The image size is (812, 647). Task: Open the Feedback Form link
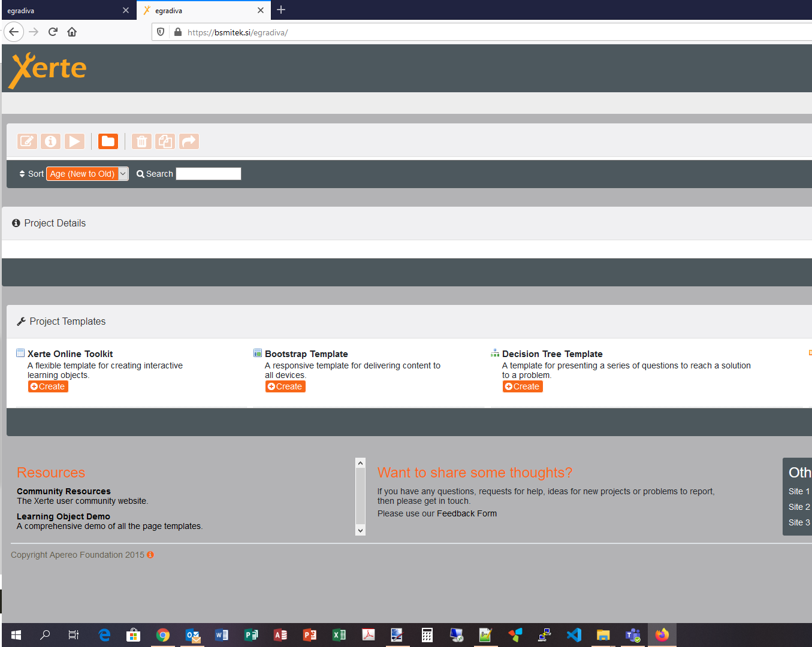[x=467, y=513]
